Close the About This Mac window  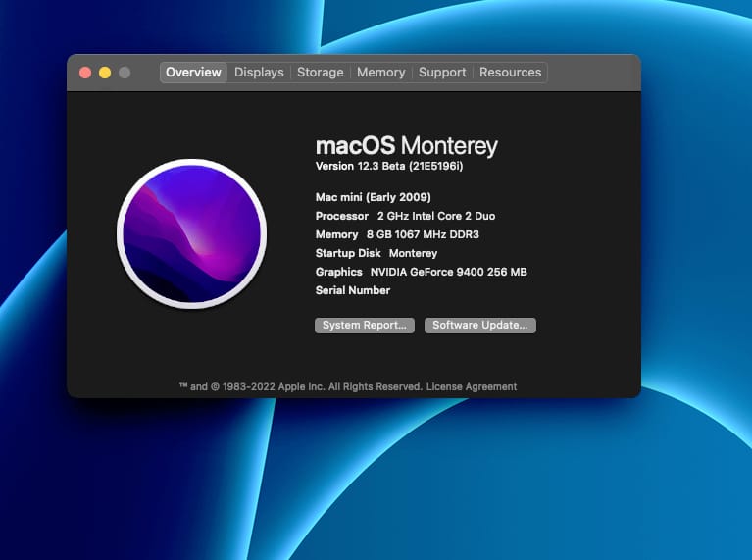click(85, 73)
